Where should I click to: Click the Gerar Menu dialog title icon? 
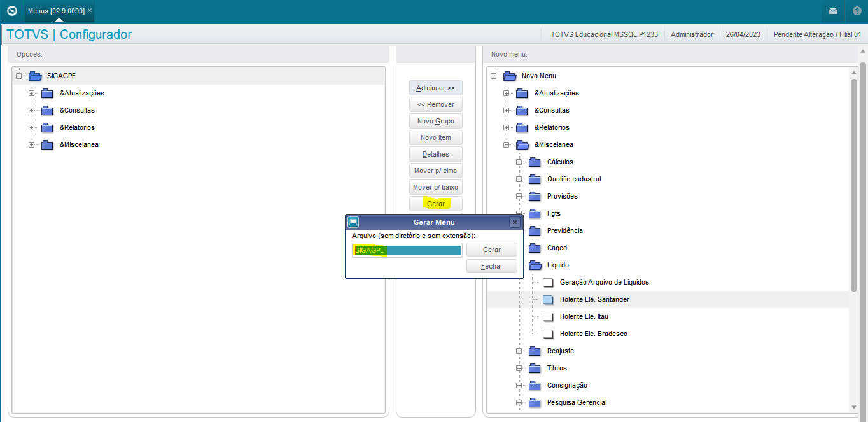click(x=353, y=222)
